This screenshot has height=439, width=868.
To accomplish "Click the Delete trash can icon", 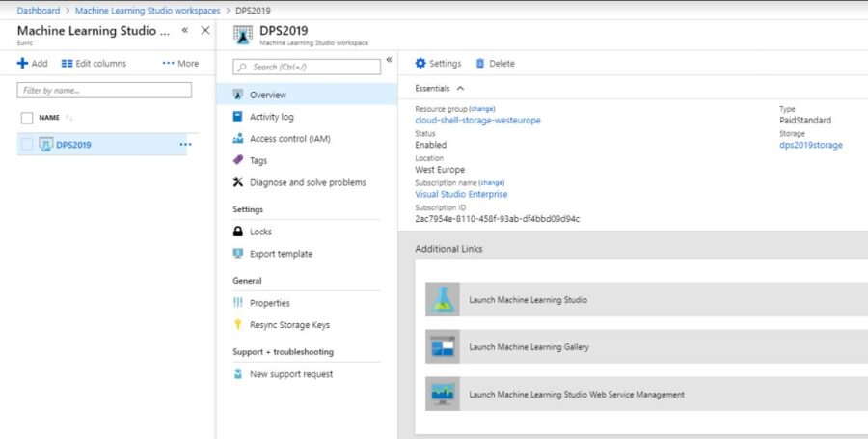I will (480, 63).
